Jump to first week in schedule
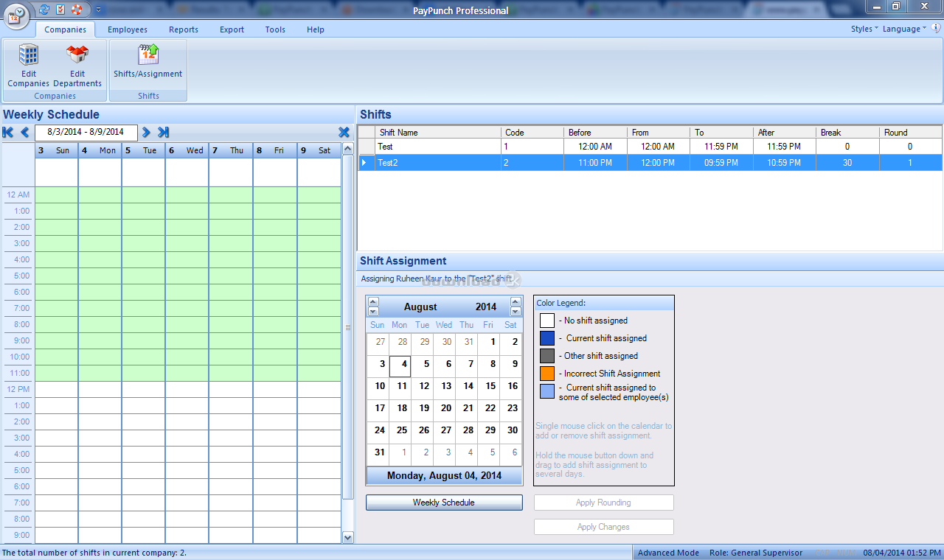Image resolution: width=944 pixels, height=560 pixels. 8,133
